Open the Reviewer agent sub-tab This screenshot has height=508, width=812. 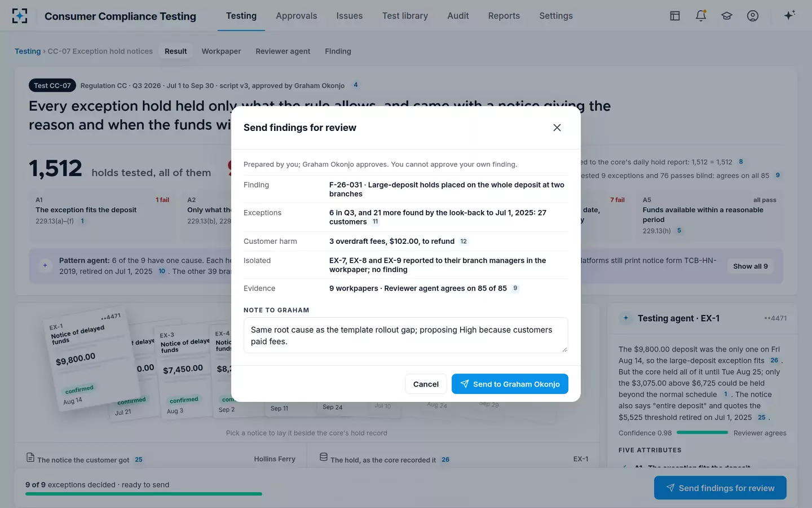[283, 51]
